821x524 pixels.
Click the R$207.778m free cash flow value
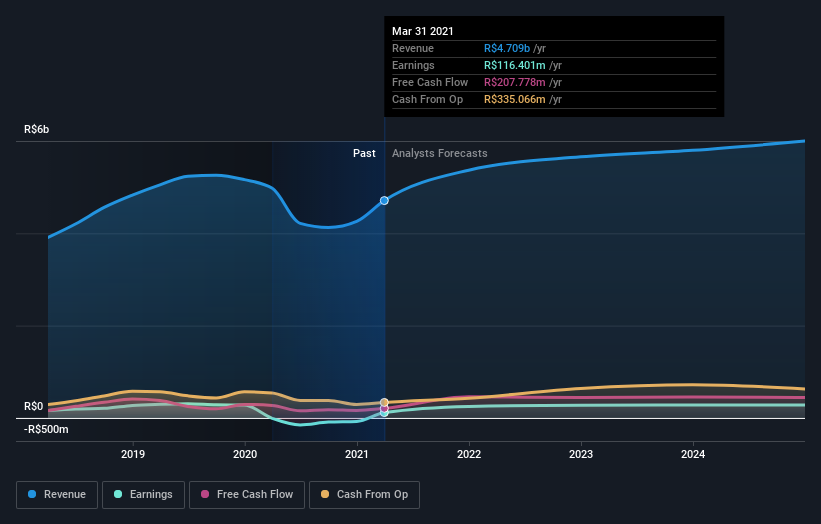(515, 82)
